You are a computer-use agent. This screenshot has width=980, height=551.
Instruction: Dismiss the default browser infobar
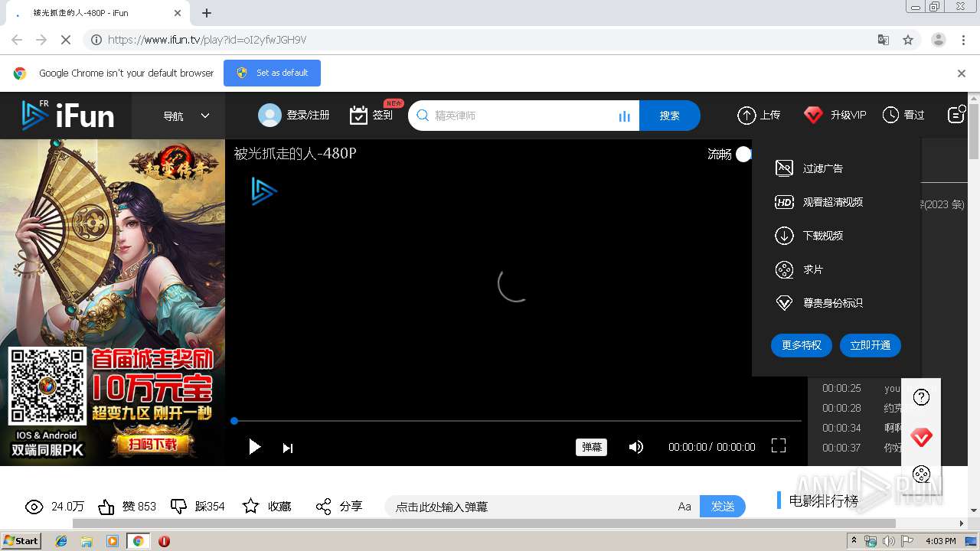[962, 73]
